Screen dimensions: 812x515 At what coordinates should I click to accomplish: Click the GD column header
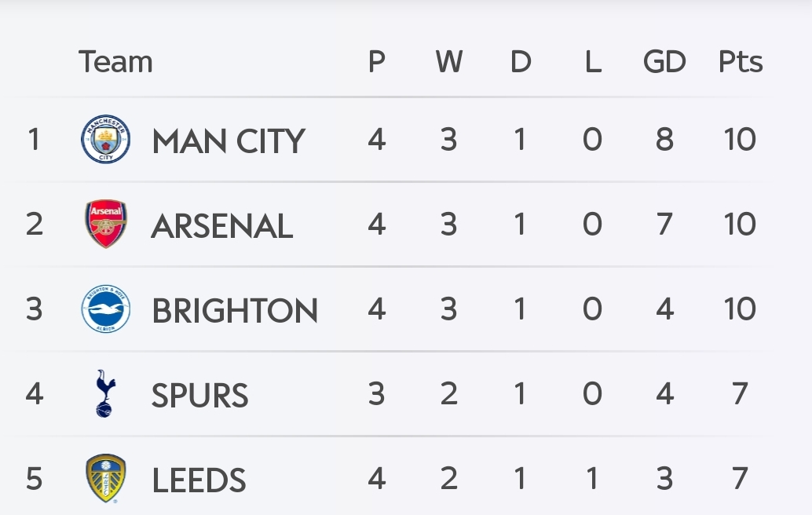coord(664,61)
